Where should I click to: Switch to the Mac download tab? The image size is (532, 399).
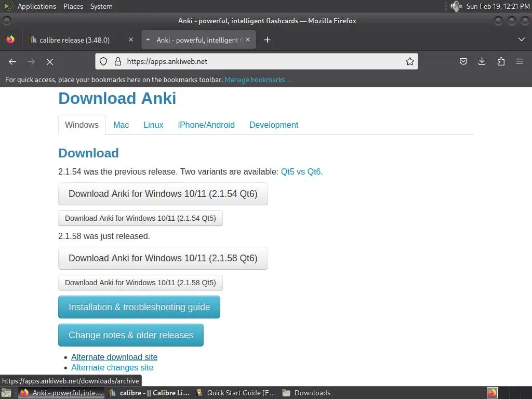click(x=121, y=125)
